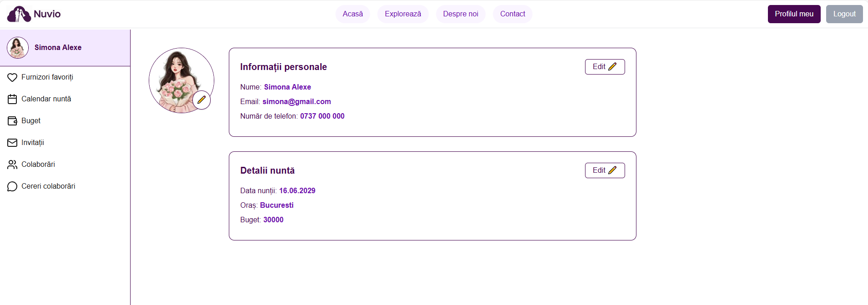Go to the Explorează page
The image size is (868, 305).
point(403,14)
